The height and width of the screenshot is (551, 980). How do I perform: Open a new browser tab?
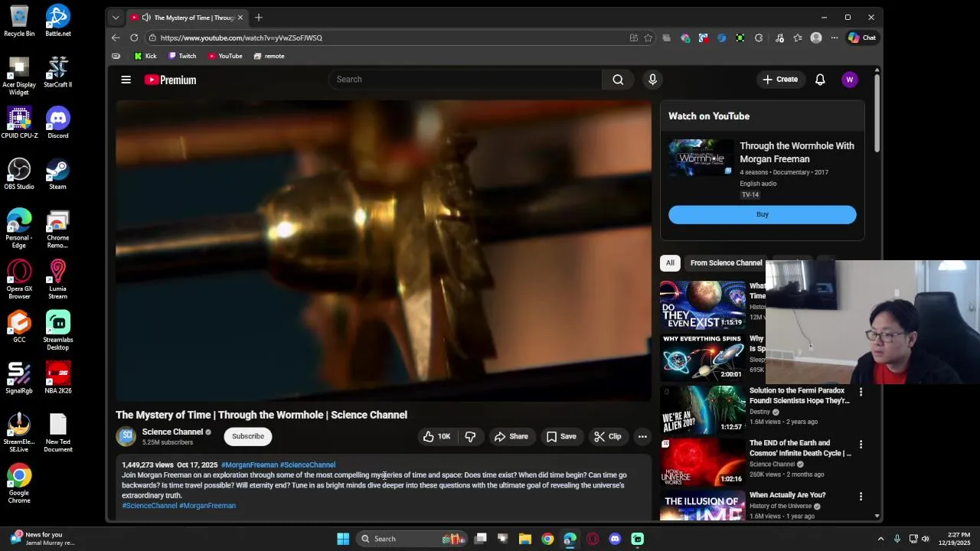[259, 17]
